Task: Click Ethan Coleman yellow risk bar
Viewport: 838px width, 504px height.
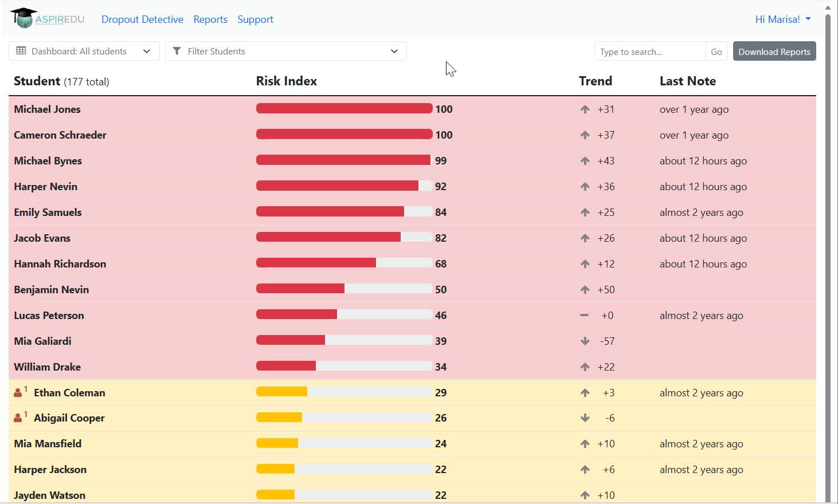Action: click(x=344, y=392)
